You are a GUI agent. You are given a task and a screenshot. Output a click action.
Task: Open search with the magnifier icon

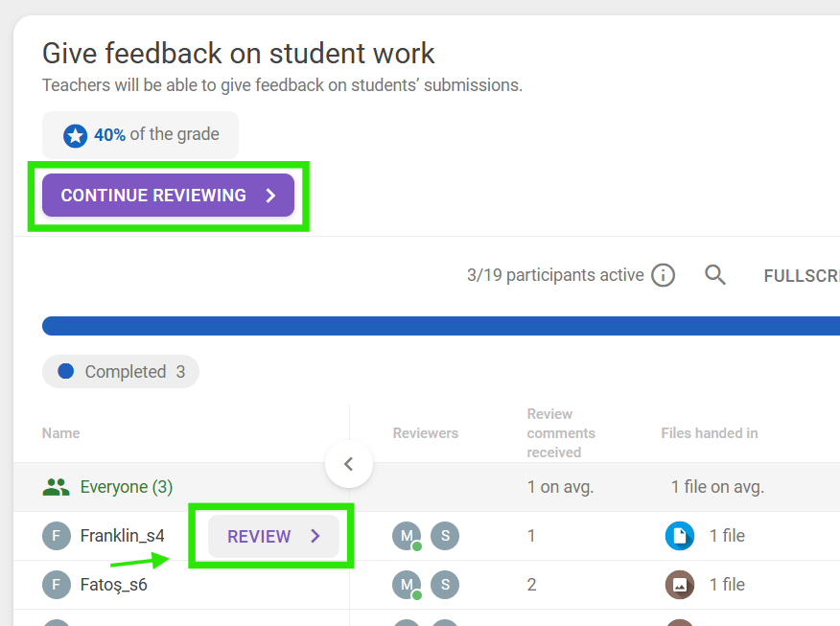point(715,276)
